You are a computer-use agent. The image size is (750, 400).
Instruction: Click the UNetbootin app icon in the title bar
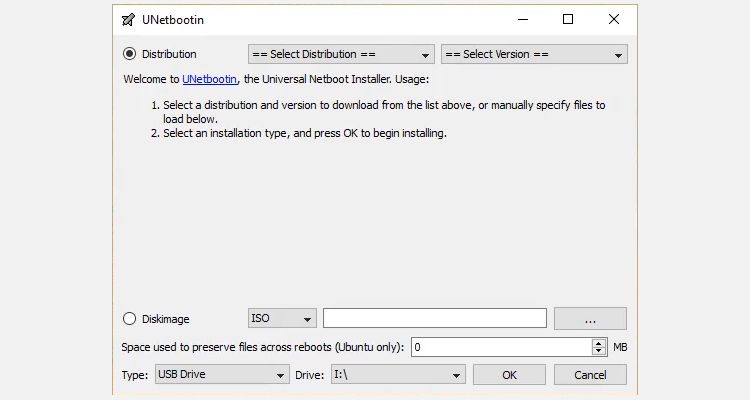(128, 20)
